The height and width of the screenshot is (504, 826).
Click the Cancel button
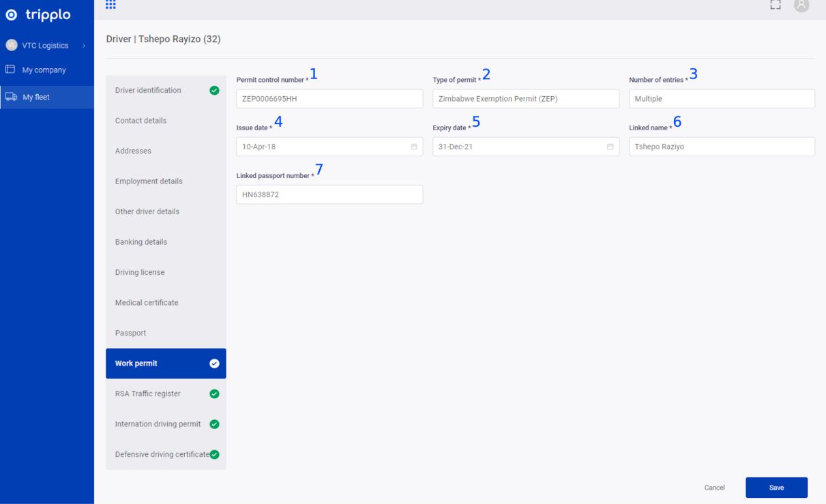tap(714, 488)
